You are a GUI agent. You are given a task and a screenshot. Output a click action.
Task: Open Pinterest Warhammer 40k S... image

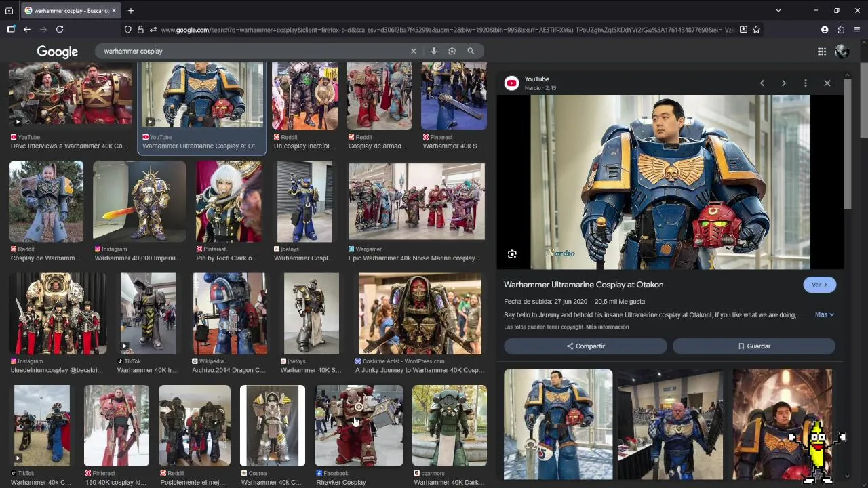pos(454,96)
